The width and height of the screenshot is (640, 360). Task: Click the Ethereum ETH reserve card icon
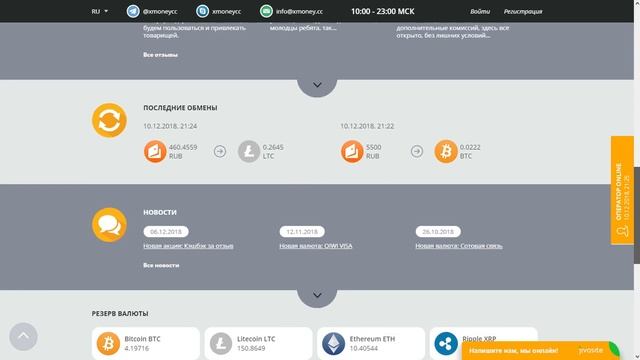[x=333, y=343]
